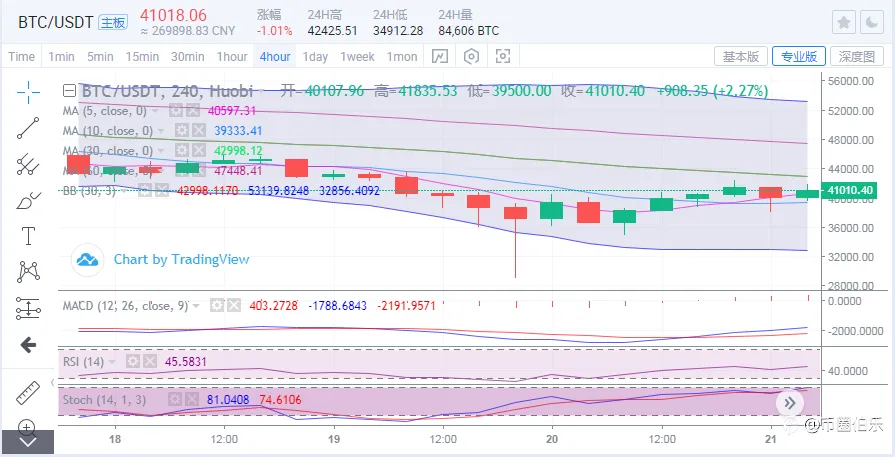Add BTC/USDT to favorites with star icon

point(844,23)
